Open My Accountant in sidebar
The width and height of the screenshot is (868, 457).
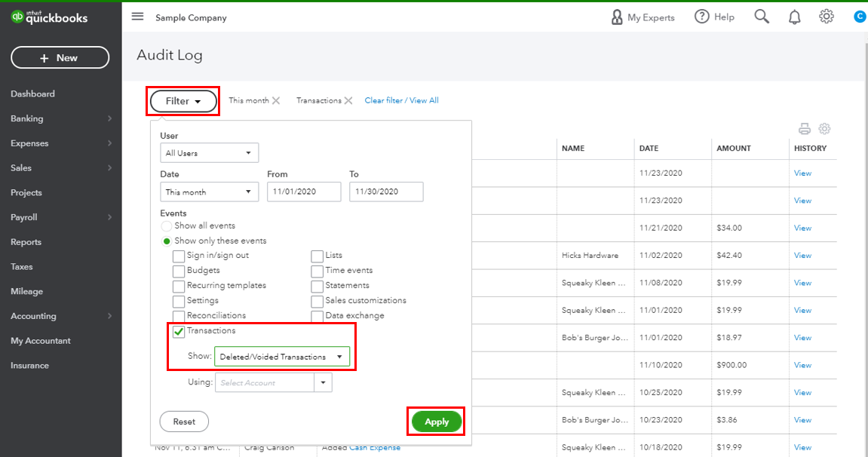41,341
